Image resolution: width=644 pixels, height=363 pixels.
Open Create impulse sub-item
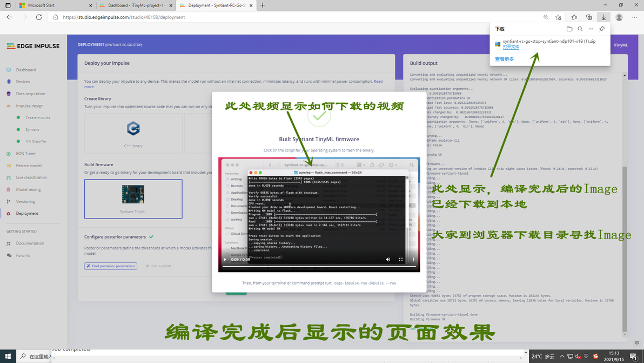[x=38, y=117]
